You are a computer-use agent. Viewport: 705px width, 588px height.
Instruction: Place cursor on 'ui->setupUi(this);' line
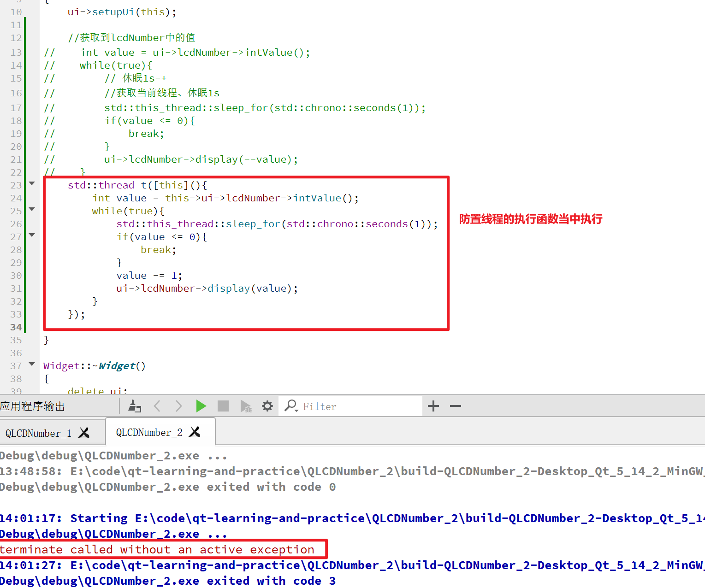click(x=122, y=12)
